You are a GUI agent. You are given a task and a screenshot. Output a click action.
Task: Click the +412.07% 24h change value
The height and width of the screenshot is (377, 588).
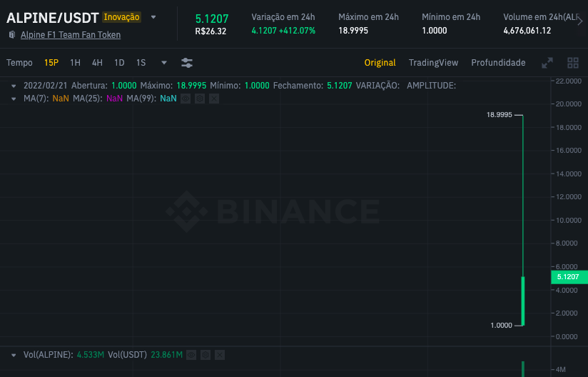[297, 31]
